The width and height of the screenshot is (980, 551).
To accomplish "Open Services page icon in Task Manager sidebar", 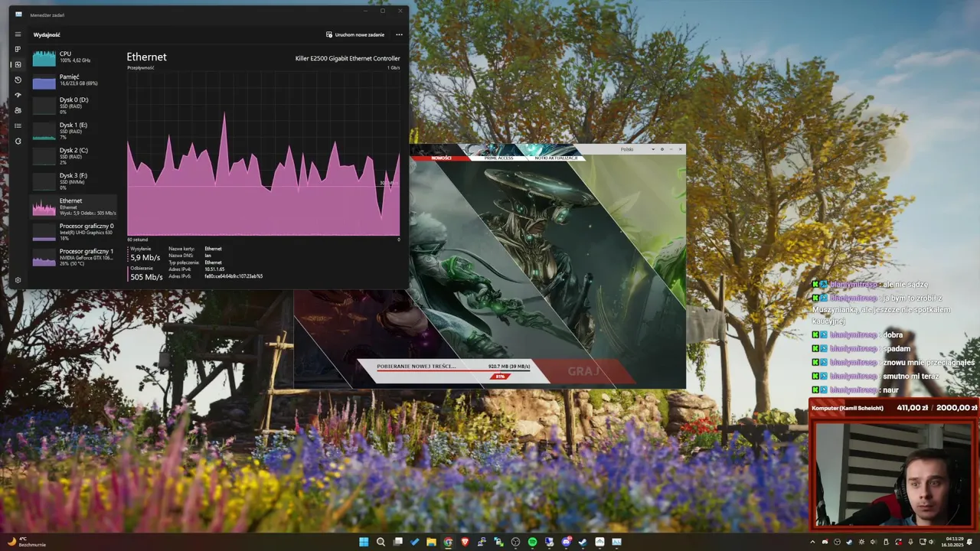I will pos(18,141).
